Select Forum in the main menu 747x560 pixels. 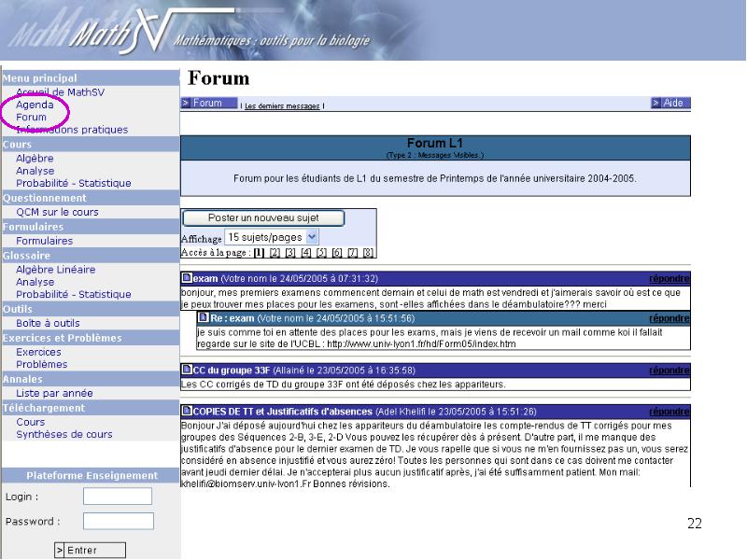tap(31, 117)
